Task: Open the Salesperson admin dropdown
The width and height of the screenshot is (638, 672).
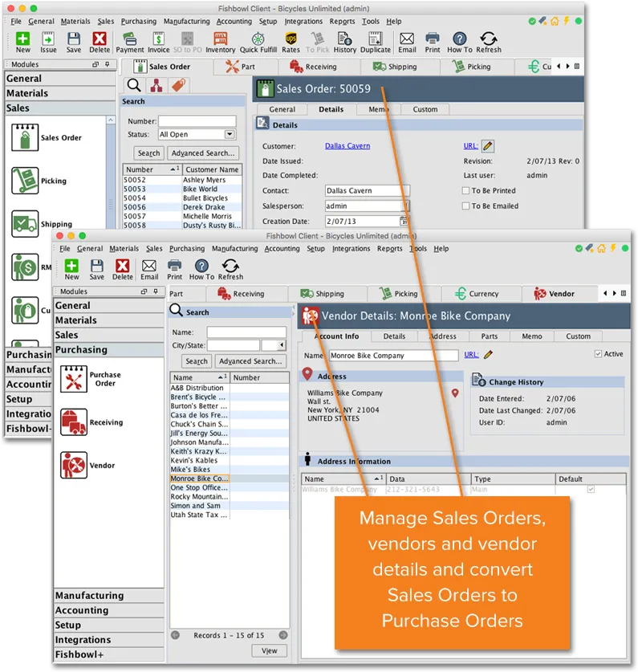Action: coord(405,206)
